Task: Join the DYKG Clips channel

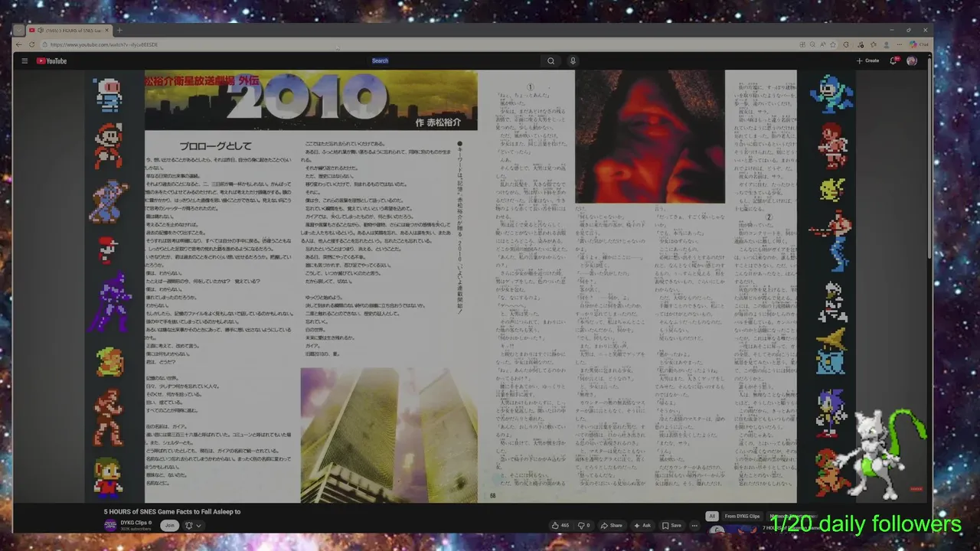Action: 170,525
